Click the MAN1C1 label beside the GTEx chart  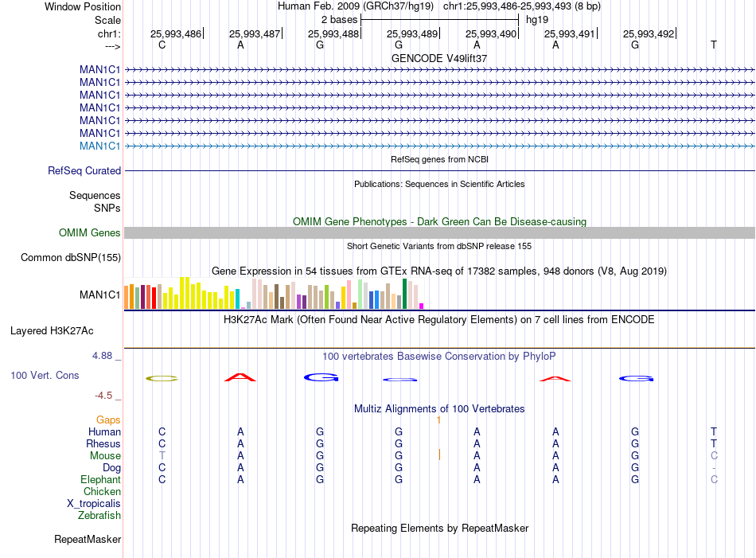point(99,295)
